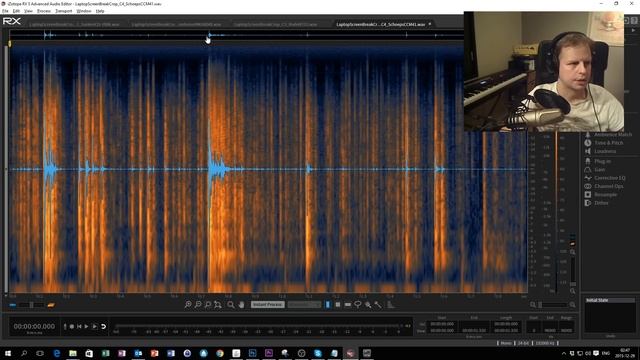The image size is (640, 360).
Task: Click the zoom in horizontally icon
Action: coord(188,304)
